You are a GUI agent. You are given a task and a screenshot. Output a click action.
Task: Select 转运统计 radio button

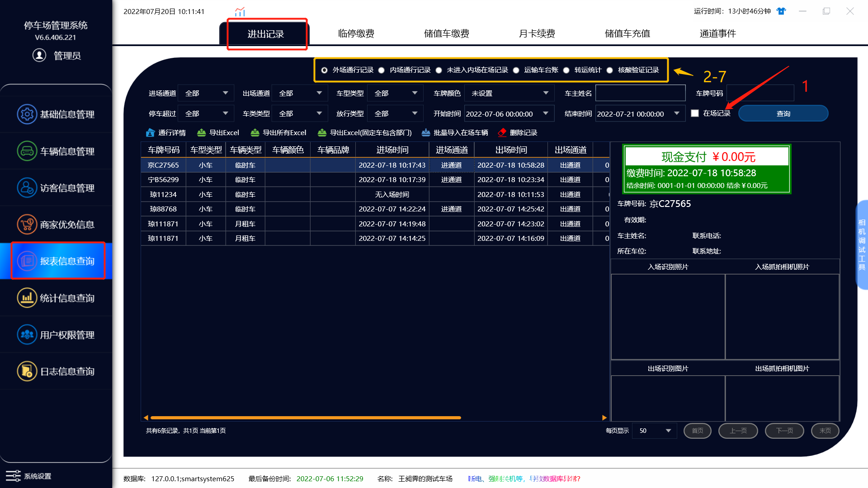[x=566, y=70]
